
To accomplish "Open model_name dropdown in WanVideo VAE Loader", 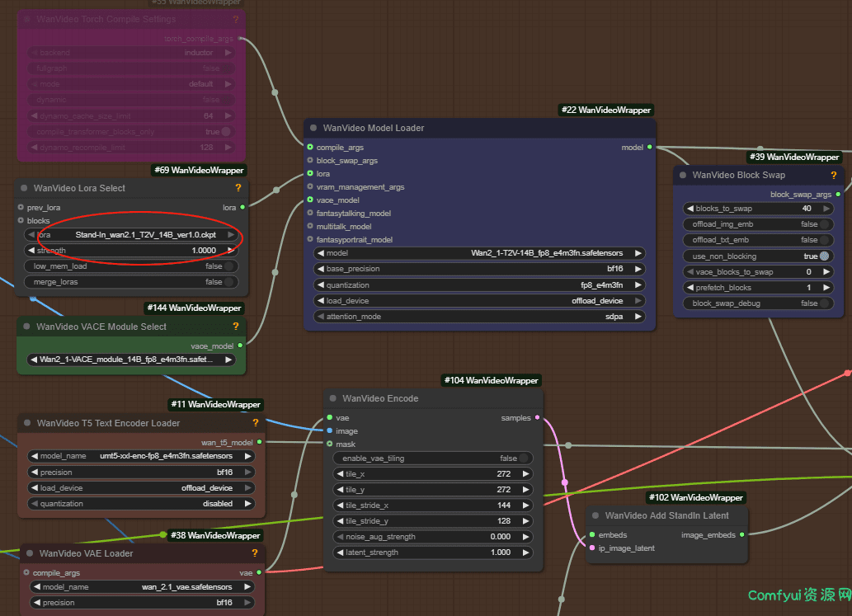I will point(143,587).
